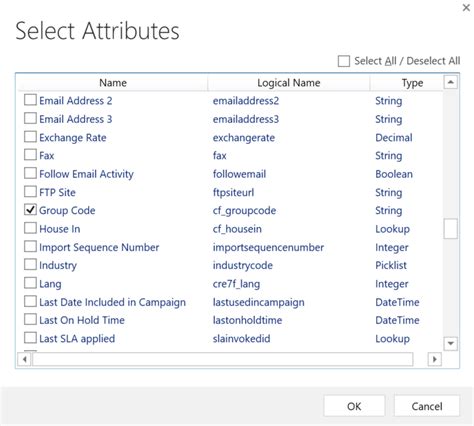Enable the Industry checkbox
Image resolution: width=474 pixels, height=426 pixels.
30,264
